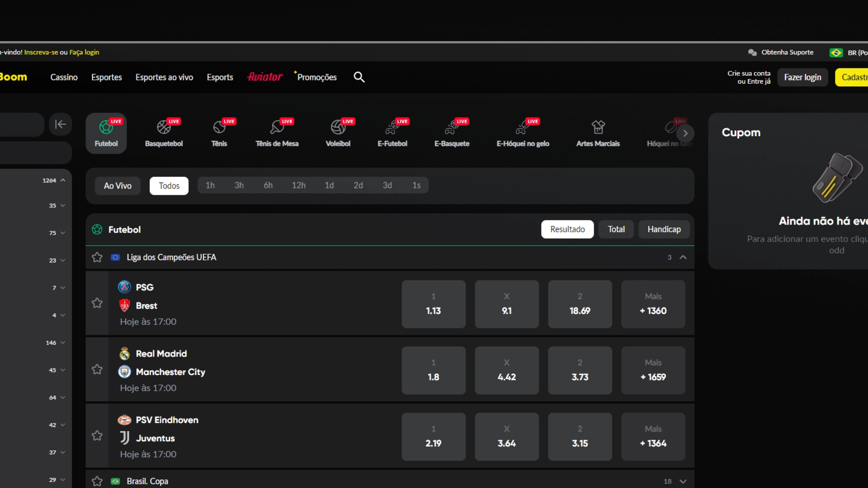Expand the Brasil. Copa section
The image size is (868, 488).
point(683,481)
